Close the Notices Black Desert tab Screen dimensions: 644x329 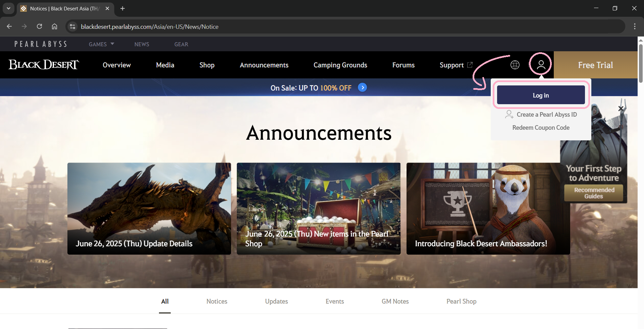107,8
